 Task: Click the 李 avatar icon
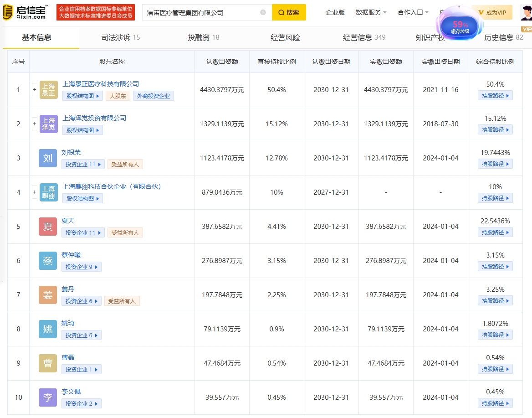48,397
